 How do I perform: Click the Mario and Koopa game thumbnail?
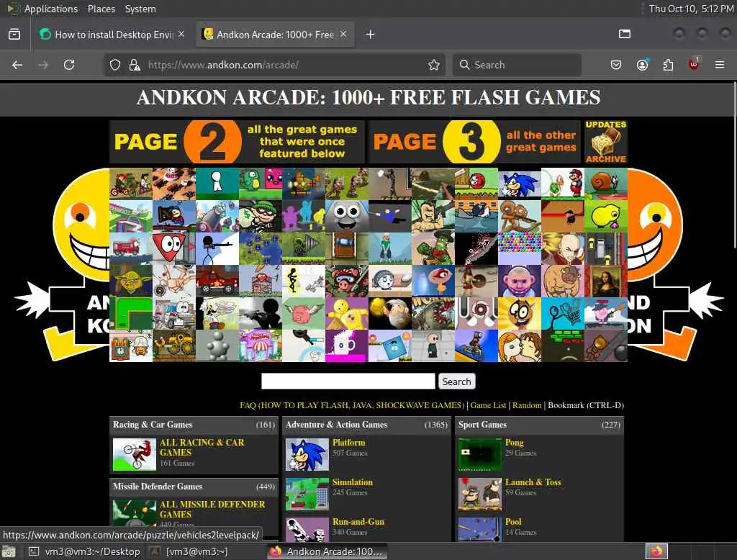[x=563, y=184]
